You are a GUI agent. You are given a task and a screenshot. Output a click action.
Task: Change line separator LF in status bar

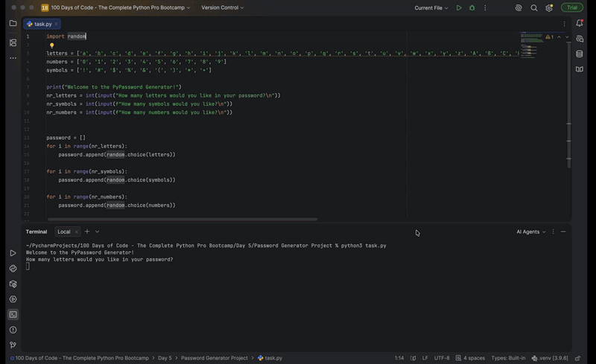[x=425, y=358]
